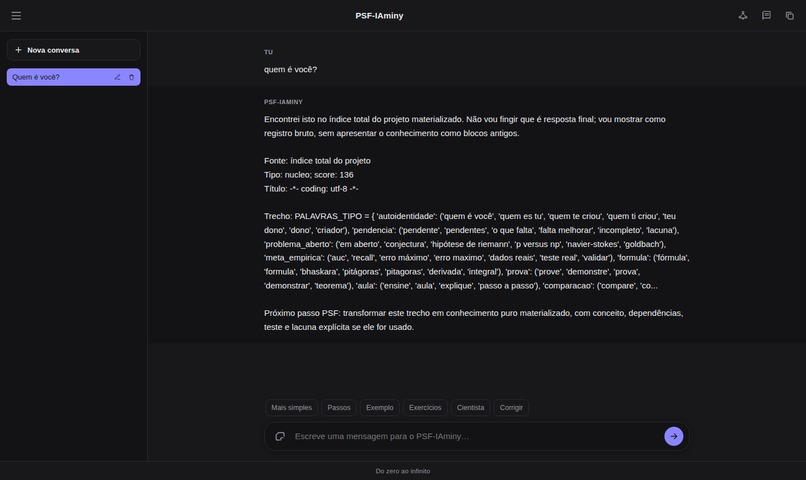Click the 'Fonte: índice total do projeto' line
This screenshot has width=806, height=480.
pos(317,161)
